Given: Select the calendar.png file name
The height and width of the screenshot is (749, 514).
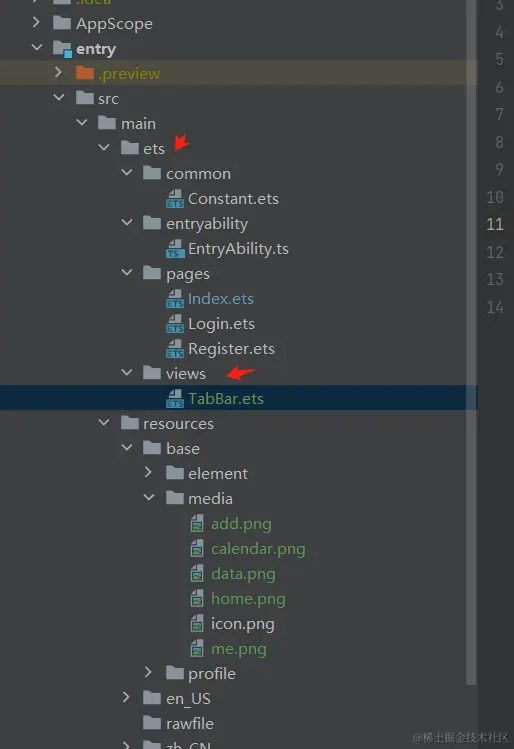Looking at the screenshot, I should tap(258, 549).
